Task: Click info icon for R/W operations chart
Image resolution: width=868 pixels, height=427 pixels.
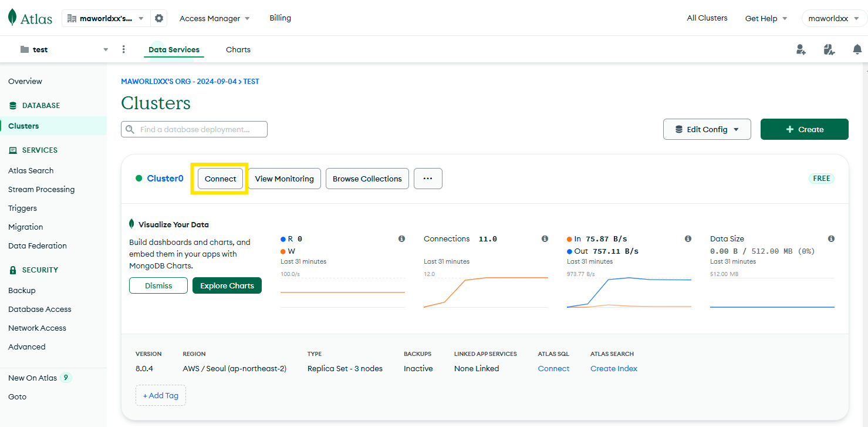Action: 401,238
